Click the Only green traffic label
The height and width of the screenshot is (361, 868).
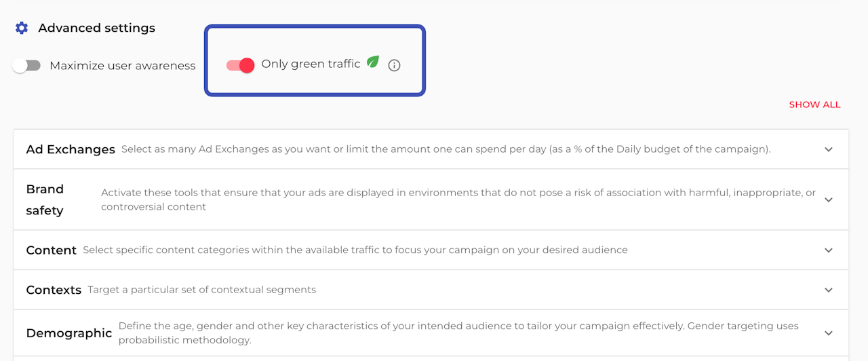[x=311, y=64]
